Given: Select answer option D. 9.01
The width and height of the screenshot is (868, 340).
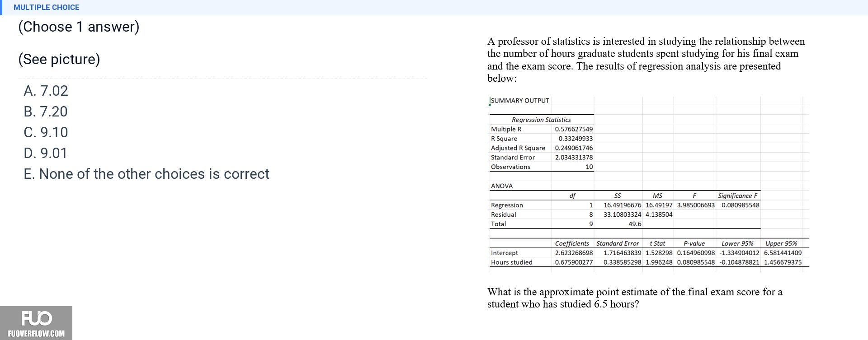Looking at the screenshot, I should click(x=46, y=153).
